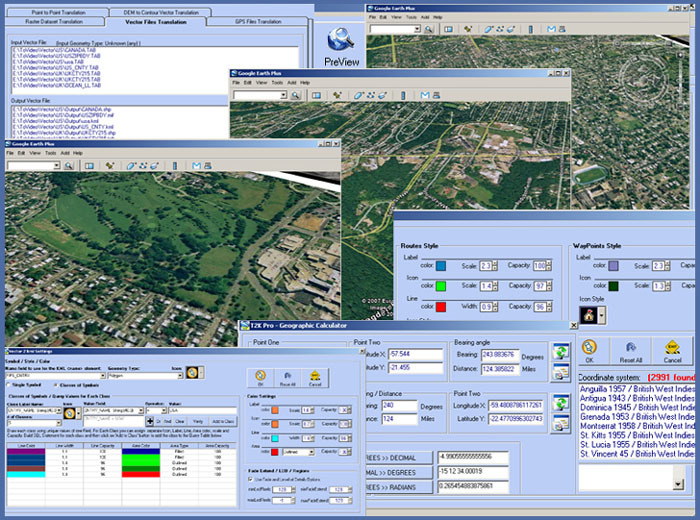Click the PreView magnifier globe icon

click(x=341, y=40)
